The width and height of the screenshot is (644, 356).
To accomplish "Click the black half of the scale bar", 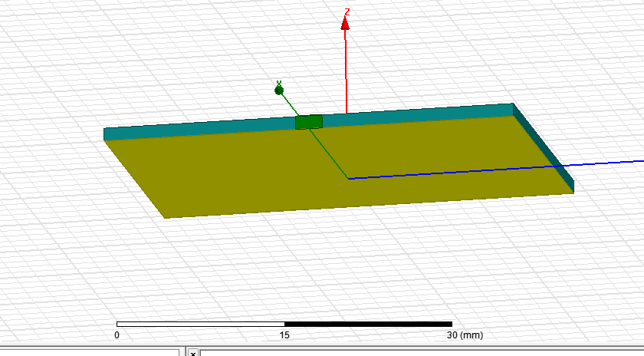I will click(368, 325).
